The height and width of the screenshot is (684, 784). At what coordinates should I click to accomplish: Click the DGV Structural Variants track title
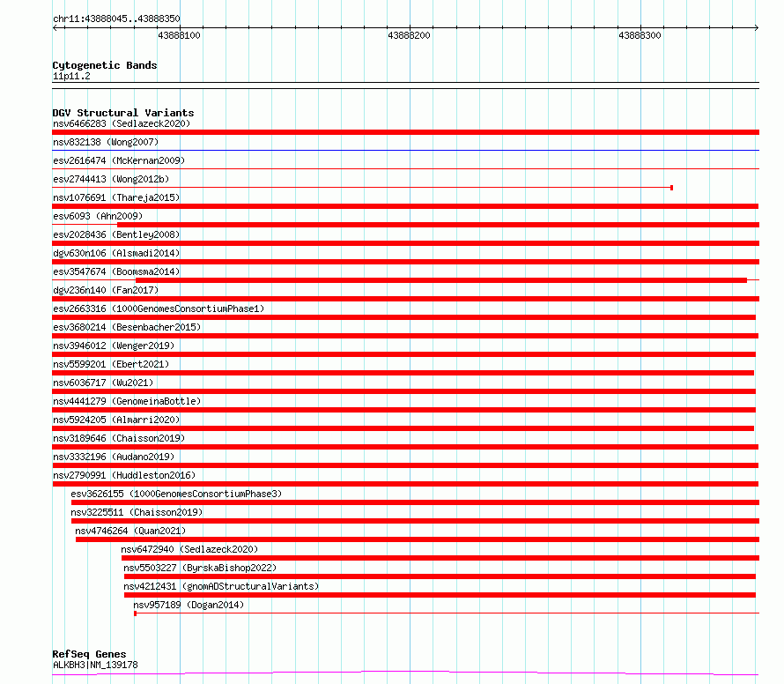coord(123,113)
